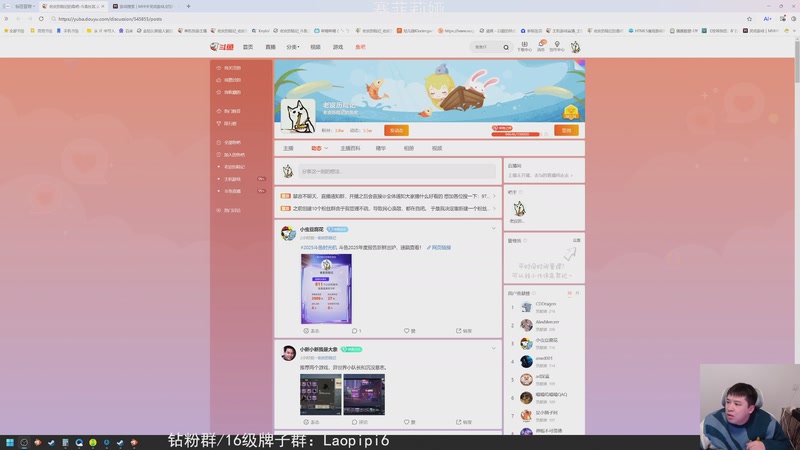Image resolution: width=800 pixels, height=450 pixels.
Task: Open the download center icon in header
Action: (x=524, y=46)
